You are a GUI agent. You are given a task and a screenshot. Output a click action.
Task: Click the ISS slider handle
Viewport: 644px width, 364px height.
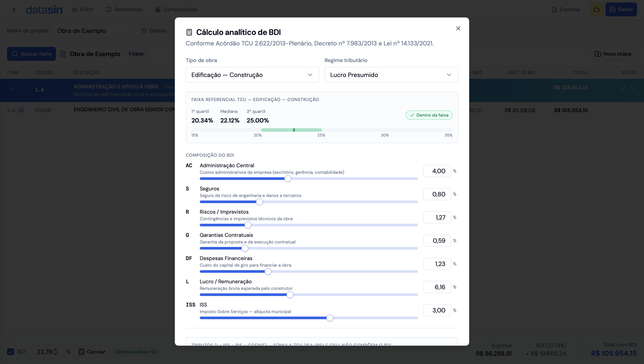click(x=330, y=318)
